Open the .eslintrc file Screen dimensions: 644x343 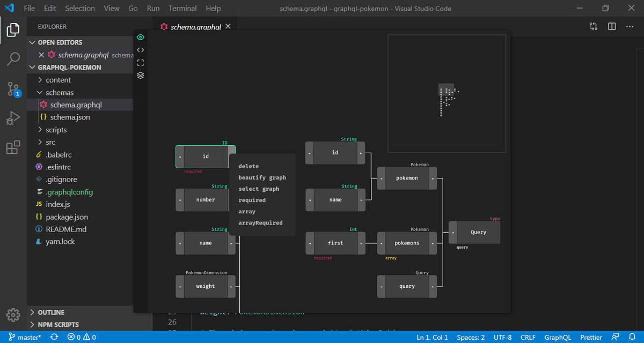point(80,167)
